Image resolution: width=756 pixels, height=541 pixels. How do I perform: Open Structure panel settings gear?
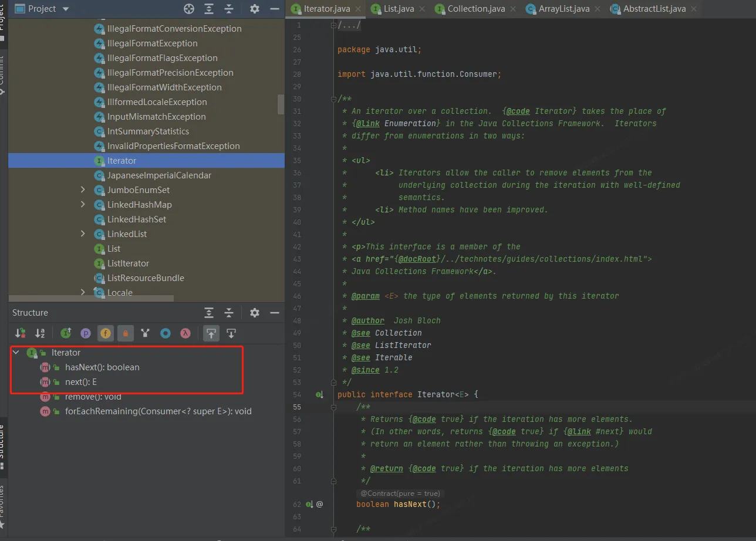click(x=254, y=313)
